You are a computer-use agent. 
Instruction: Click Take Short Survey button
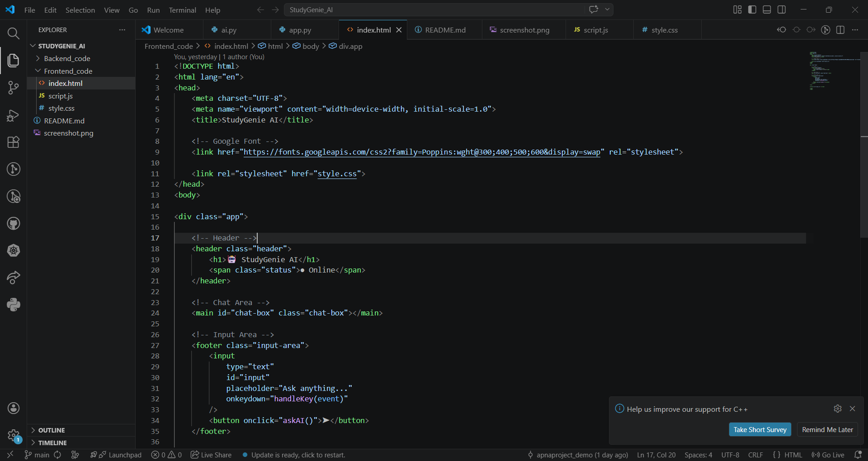759,429
